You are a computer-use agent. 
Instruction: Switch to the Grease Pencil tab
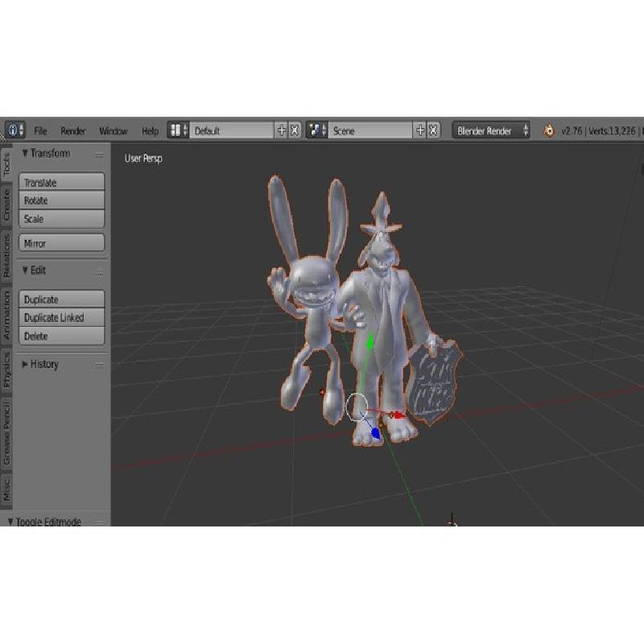pos(6,433)
